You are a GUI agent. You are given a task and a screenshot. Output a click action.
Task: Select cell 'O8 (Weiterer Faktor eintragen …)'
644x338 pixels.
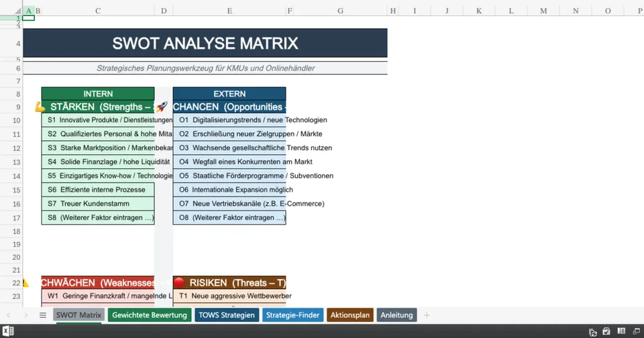coord(229,218)
